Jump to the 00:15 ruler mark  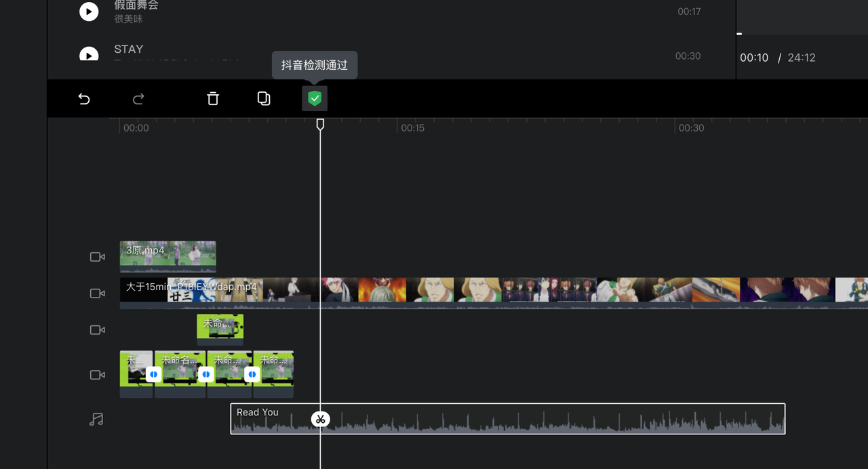(413, 128)
